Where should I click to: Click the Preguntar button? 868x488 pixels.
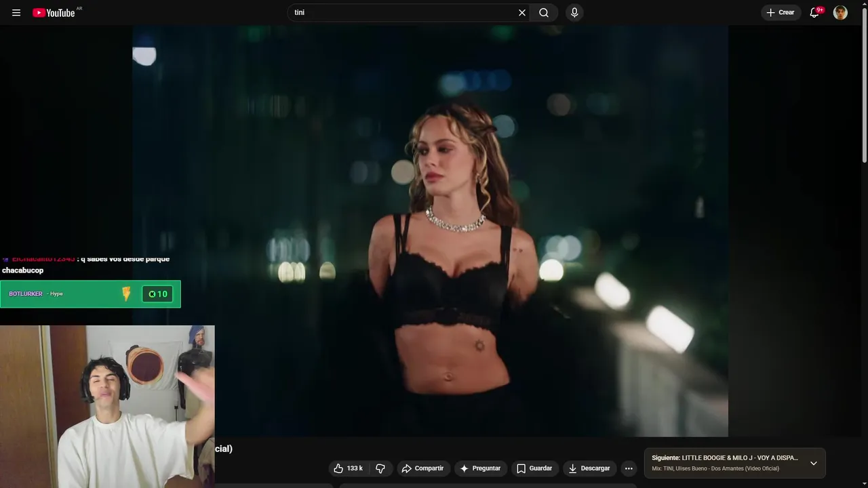(481, 468)
